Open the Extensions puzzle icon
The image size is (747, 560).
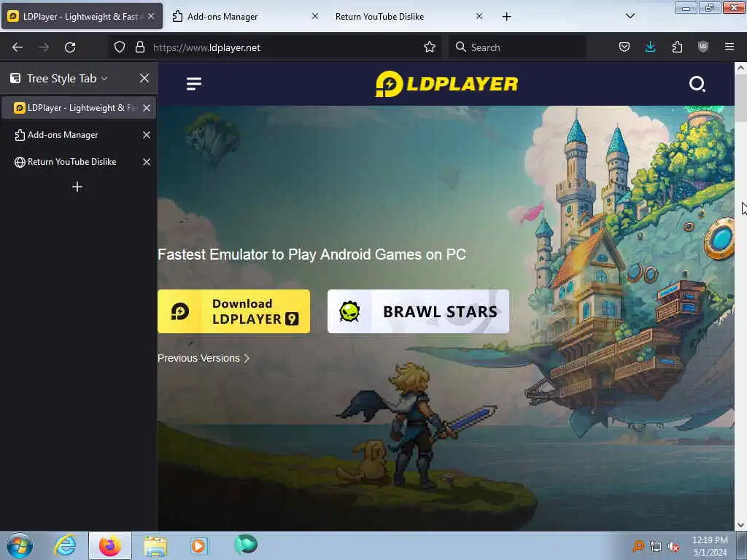677,47
